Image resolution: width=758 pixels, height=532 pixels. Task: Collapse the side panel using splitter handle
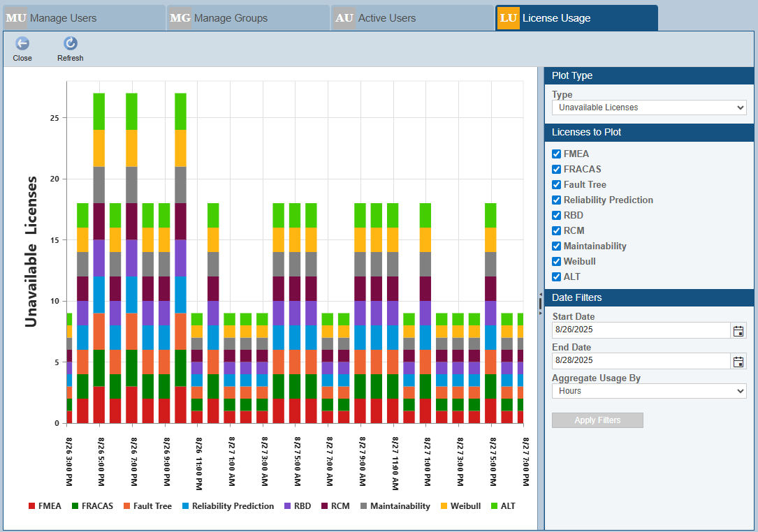click(x=540, y=303)
